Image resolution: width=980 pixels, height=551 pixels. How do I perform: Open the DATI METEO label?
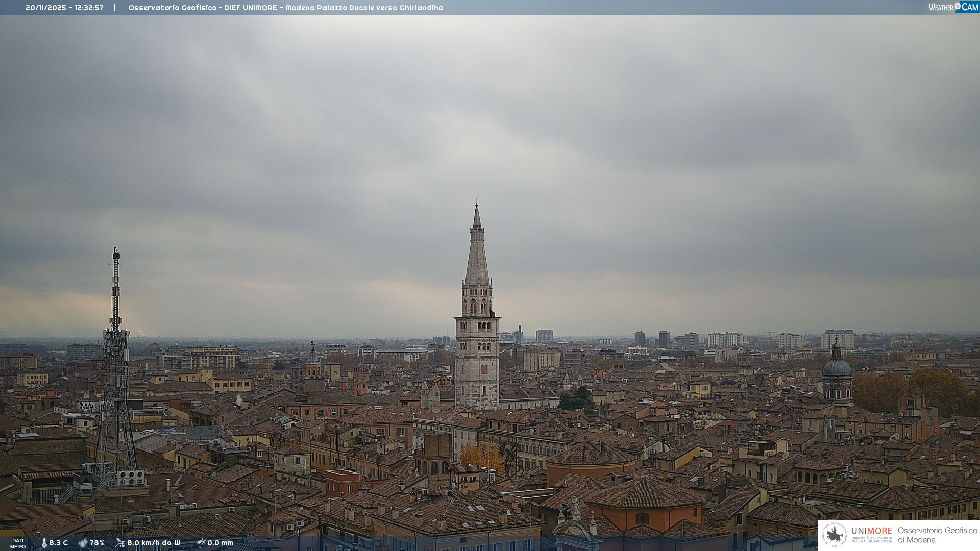tap(18, 543)
